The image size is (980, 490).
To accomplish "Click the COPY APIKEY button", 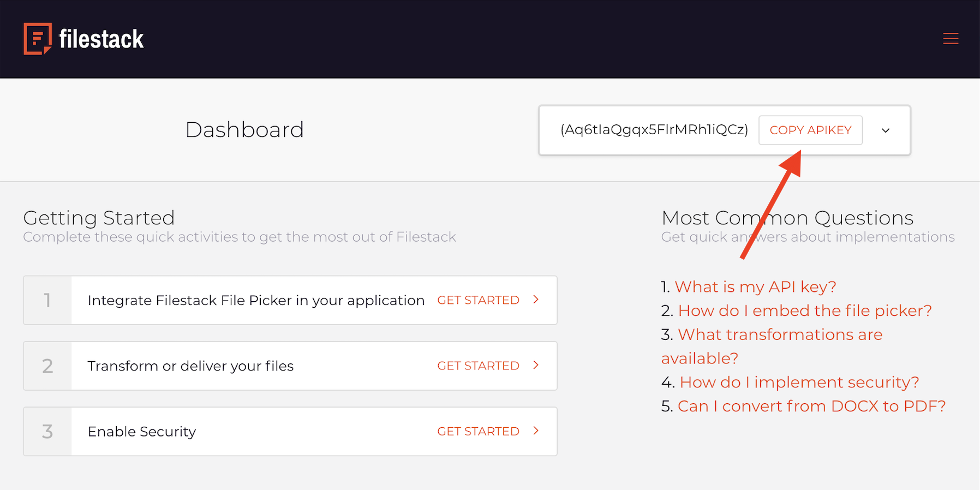I will click(x=810, y=130).
